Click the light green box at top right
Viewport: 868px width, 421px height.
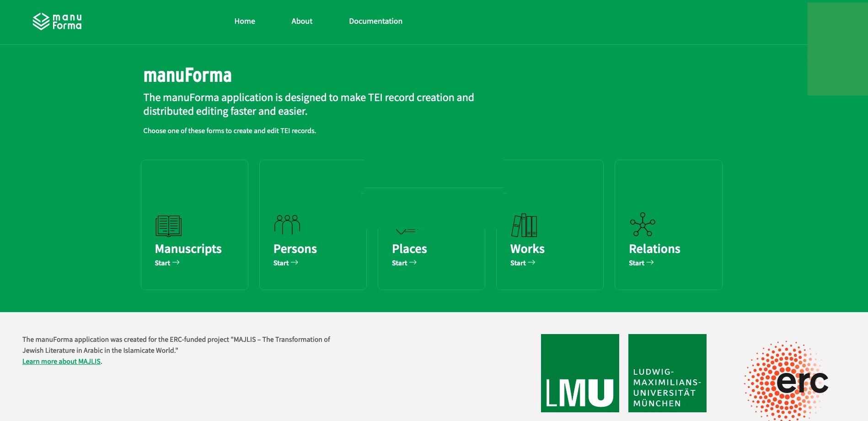coord(837,49)
